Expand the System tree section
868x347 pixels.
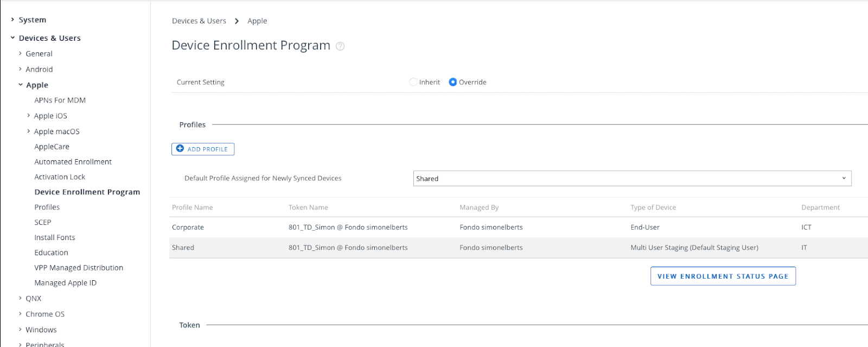[x=12, y=20]
